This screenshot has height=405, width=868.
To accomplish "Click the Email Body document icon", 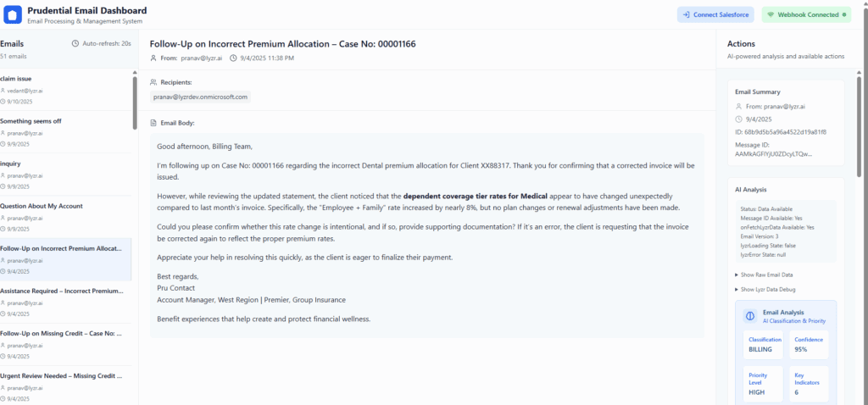I will 153,123.
